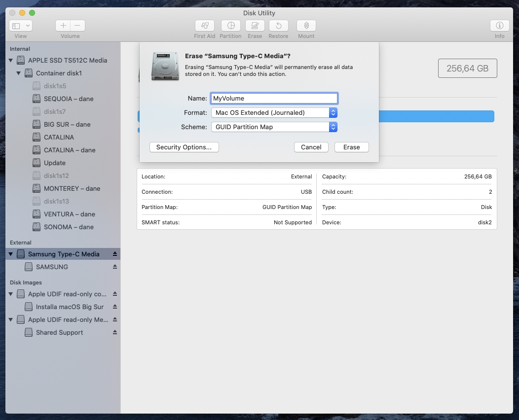Click the Type value Disk
Image resolution: width=519 pixels, height=420 pixels.
click(x=486, y=207)
